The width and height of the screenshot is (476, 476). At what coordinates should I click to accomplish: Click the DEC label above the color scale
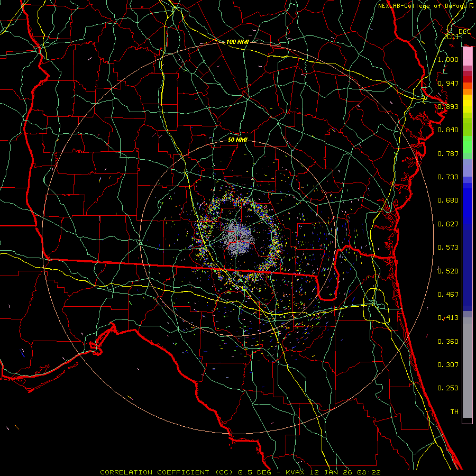464,32
